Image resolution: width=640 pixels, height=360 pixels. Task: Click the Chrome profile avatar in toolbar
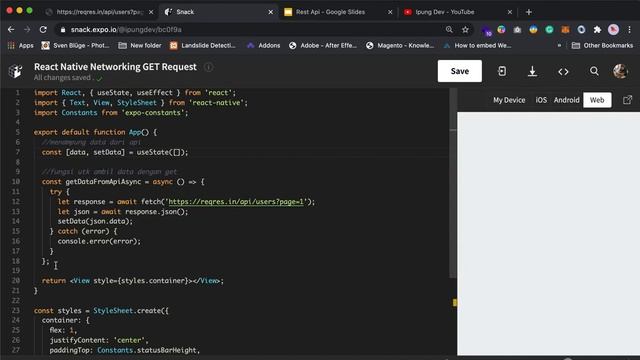click(613, 29)
